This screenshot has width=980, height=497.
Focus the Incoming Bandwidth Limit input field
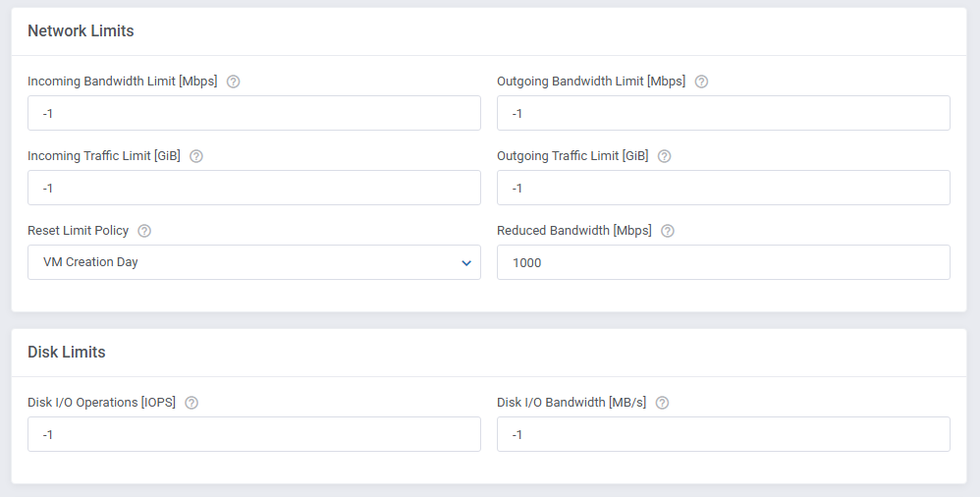click(x=253, y=113)
